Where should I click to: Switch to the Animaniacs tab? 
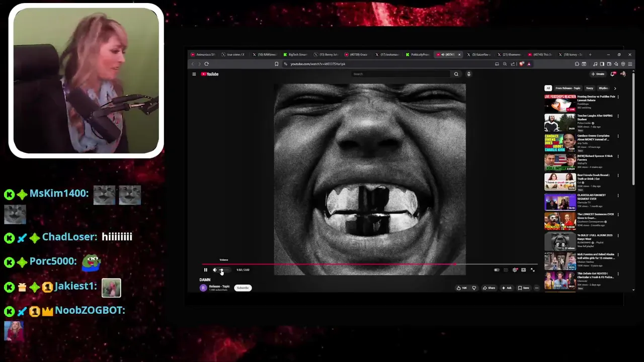click(x=203, y=54)
